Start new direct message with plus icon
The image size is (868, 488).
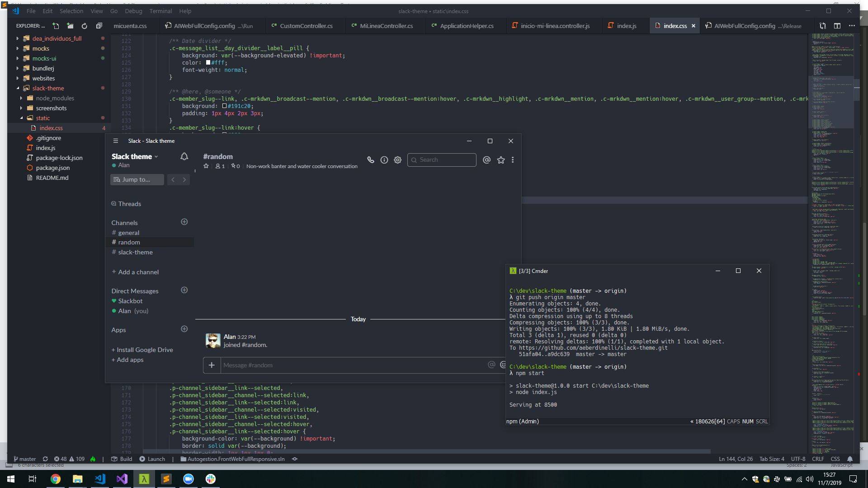tap(184, 290)
